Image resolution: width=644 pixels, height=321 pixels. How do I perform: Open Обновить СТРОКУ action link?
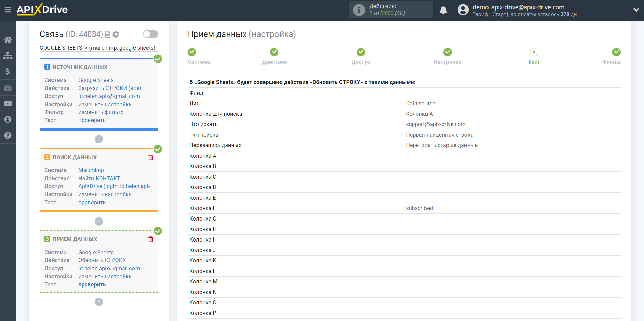click(x=102, y=260)
